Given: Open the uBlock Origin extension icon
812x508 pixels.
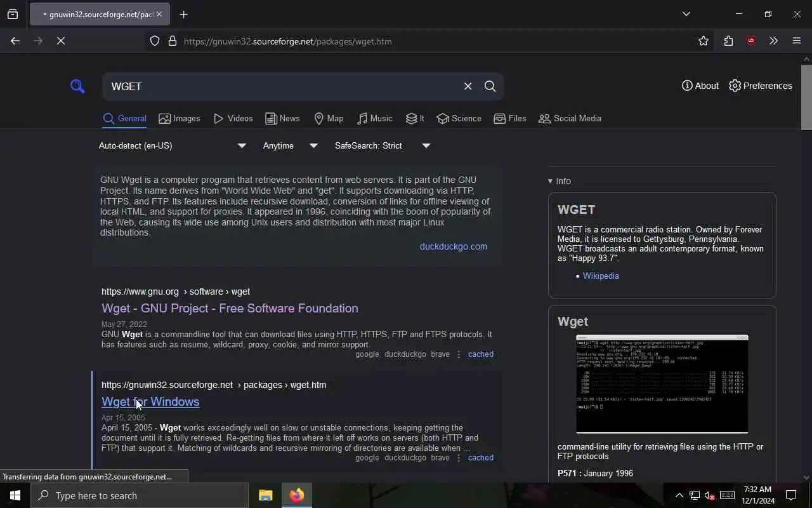Looking at the screenshot, I should click(751, 41).
